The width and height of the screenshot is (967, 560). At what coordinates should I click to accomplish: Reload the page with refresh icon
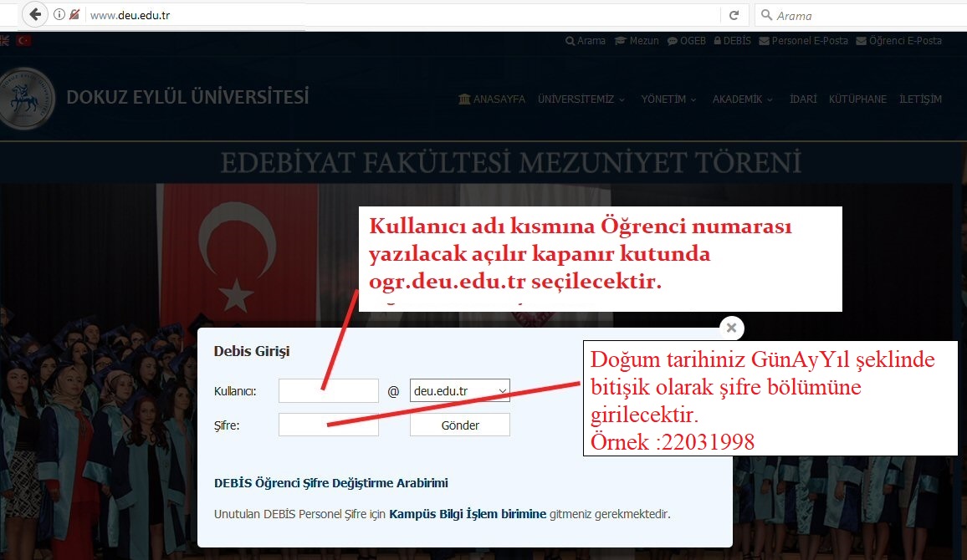click(734, 15)
